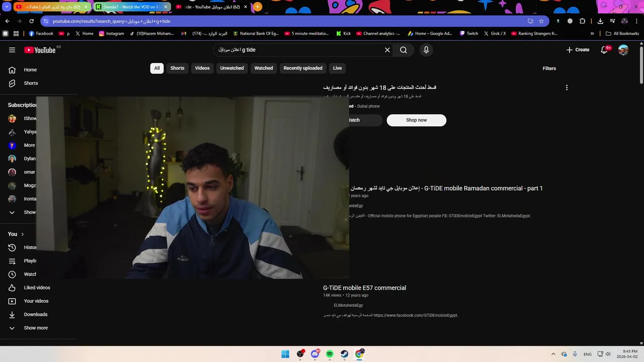Show the overflow bookmarks chevron
644x362 pixels.
click(x=592, y=34)
